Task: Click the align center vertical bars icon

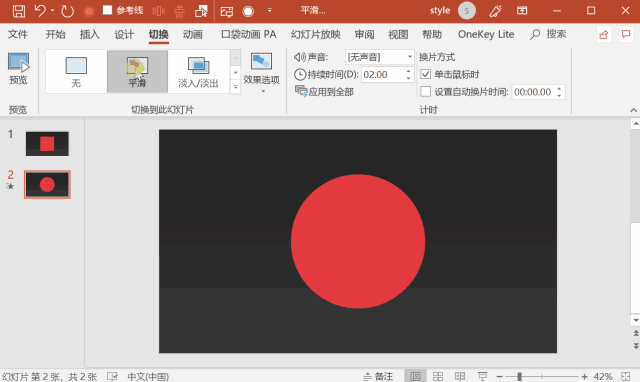Action: pyautogui.click(x=158, y=11)
